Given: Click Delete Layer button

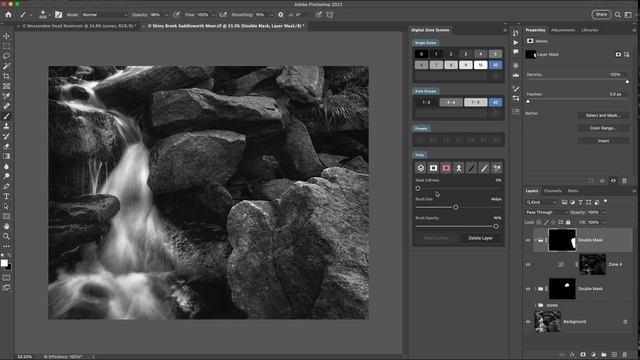Looking at the screenshot, I should pos(480,238).
